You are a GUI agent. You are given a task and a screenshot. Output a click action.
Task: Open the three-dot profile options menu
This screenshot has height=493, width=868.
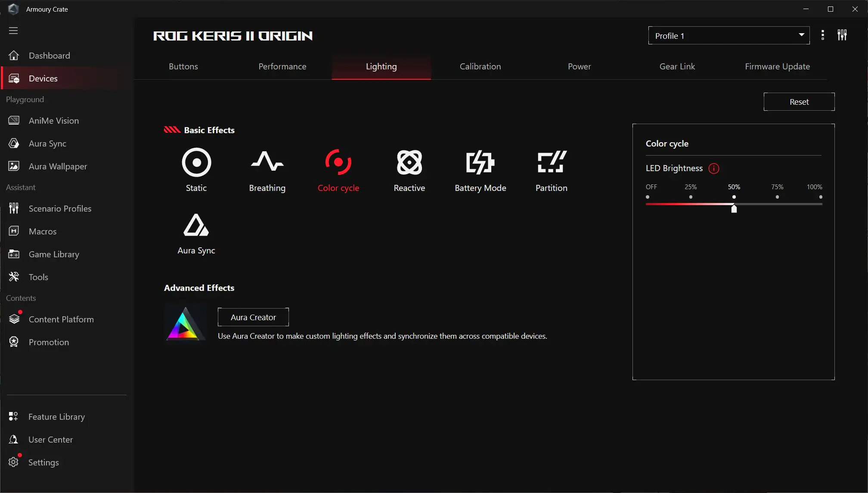point(823,35)
